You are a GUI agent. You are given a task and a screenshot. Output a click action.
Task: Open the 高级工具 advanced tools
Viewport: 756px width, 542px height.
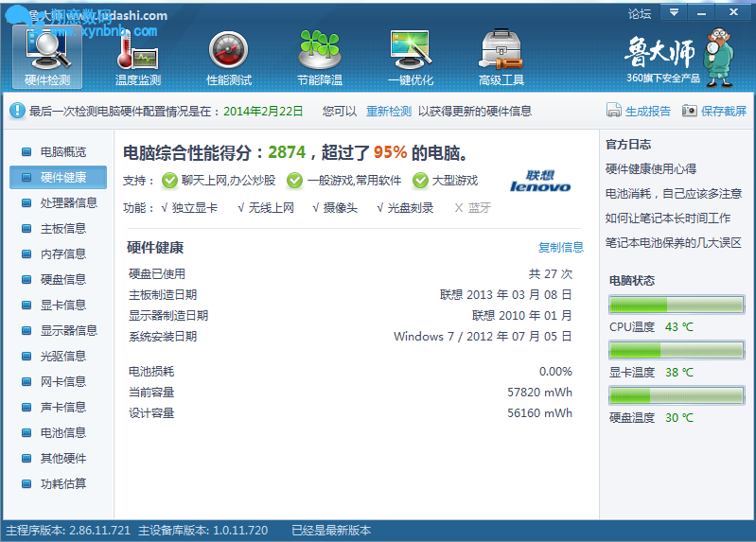(501, 57)
